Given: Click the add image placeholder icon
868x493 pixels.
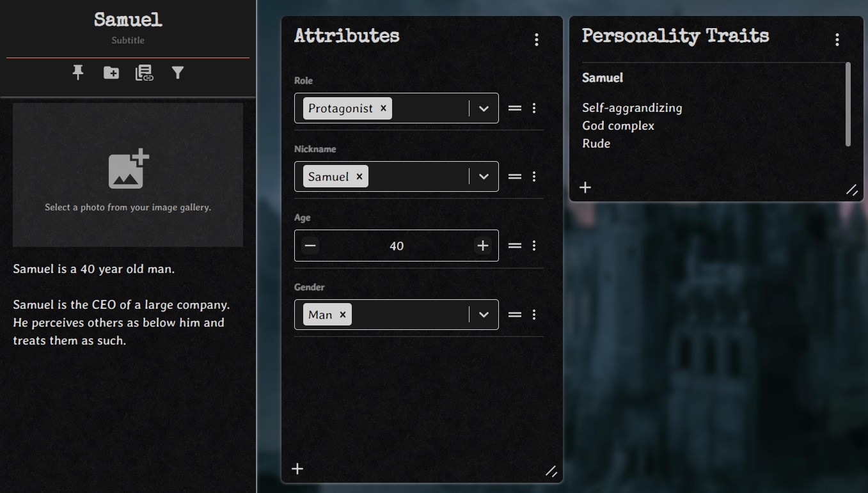Looking at the screenshot, I should coord(128,169).
